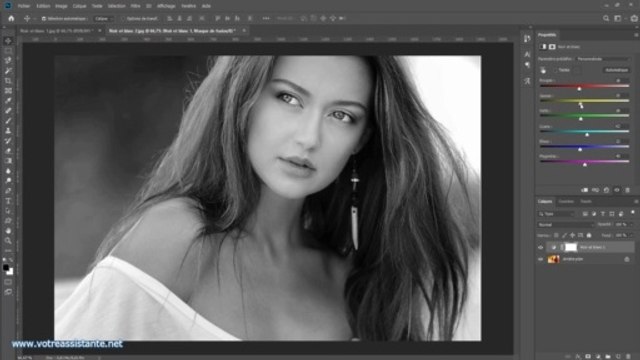The image size is (640, 360).
Task: Toggle Sélection automatique checkbox
Action: point(44,19)
